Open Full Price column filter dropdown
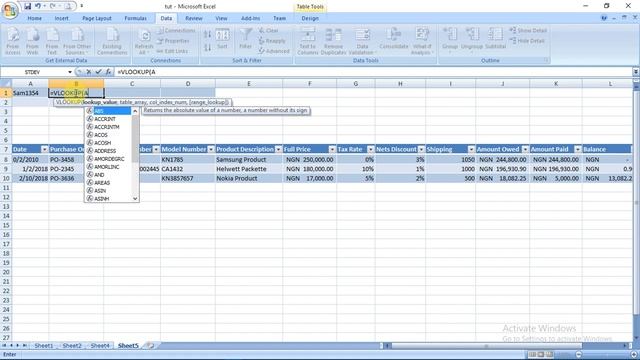The image size is (640, 360). pyautogui.click(x=332, y=149)
